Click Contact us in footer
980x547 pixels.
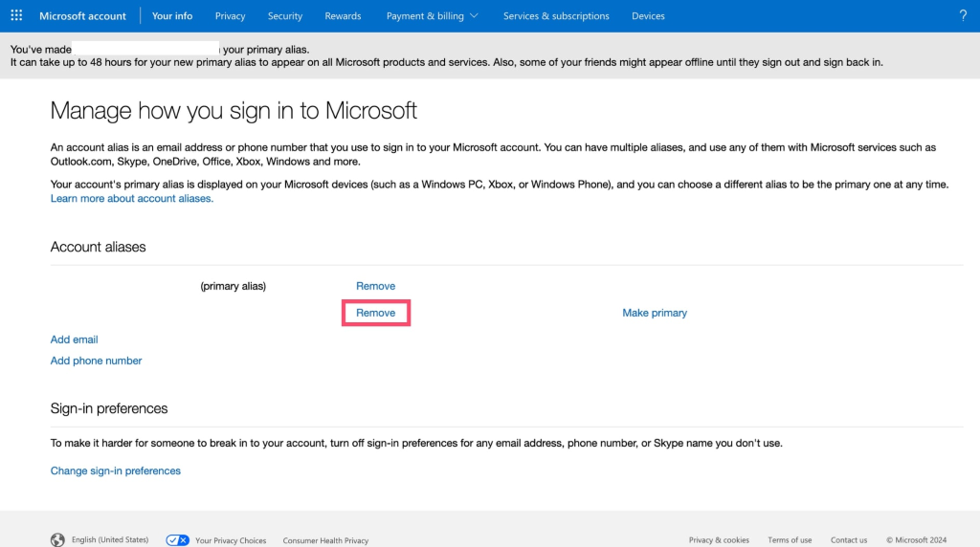pyautogui.click(x=849, y=539)
